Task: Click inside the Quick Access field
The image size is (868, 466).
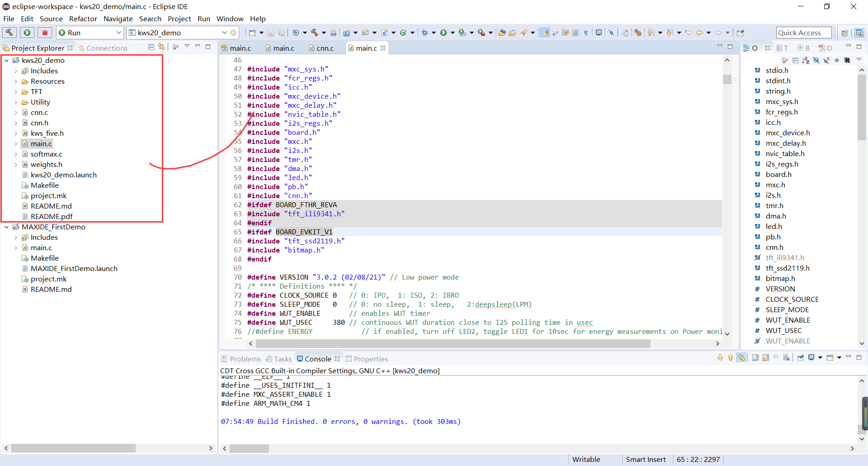Action: coord(804,33)
